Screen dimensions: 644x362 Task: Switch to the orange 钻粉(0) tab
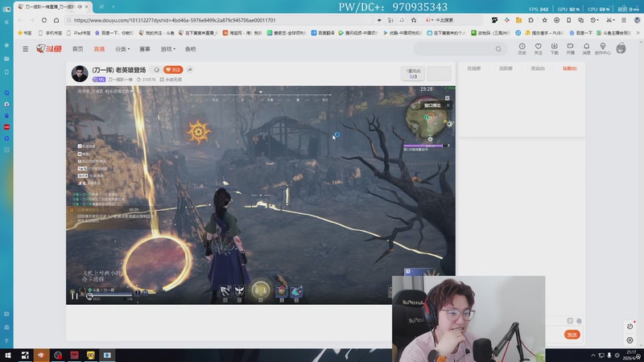570,68
